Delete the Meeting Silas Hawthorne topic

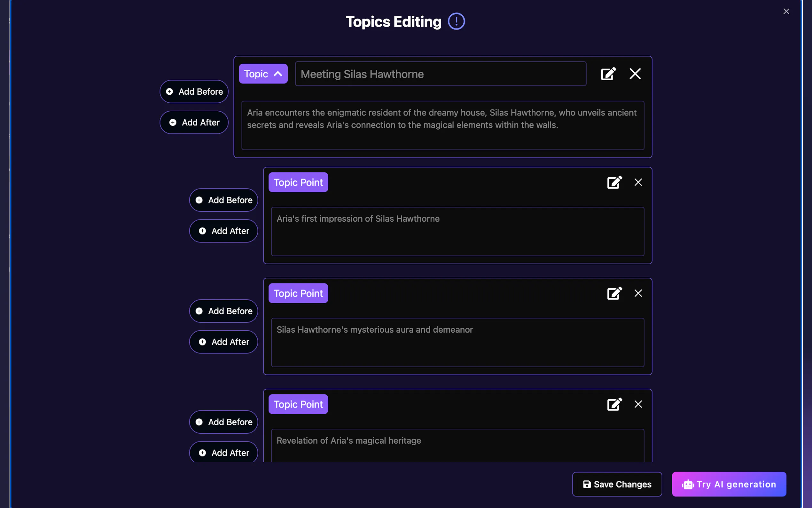[x=635, y=74]
